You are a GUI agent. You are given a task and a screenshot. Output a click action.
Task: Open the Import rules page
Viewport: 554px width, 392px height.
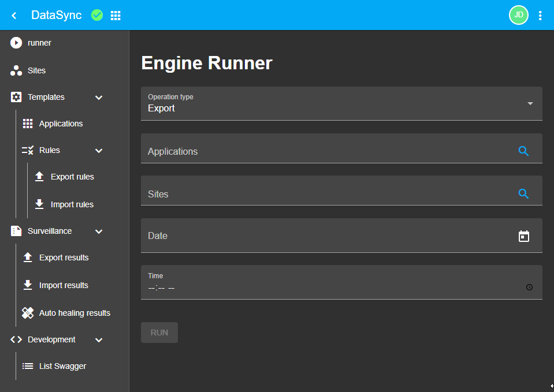[72, 204]
